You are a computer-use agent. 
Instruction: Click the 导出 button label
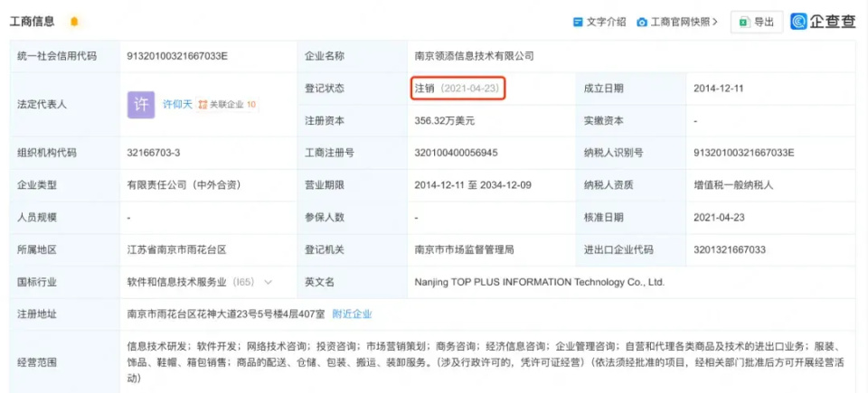tap(765, 23)
